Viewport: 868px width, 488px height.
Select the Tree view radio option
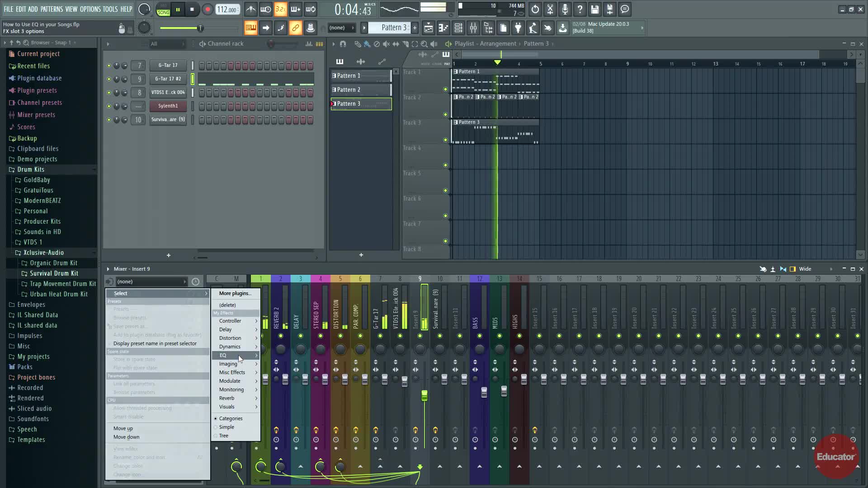[223, 436]
